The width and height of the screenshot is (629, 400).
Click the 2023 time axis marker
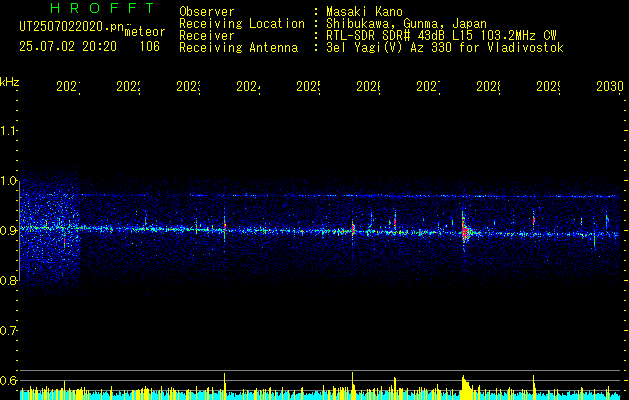(189, 86)
